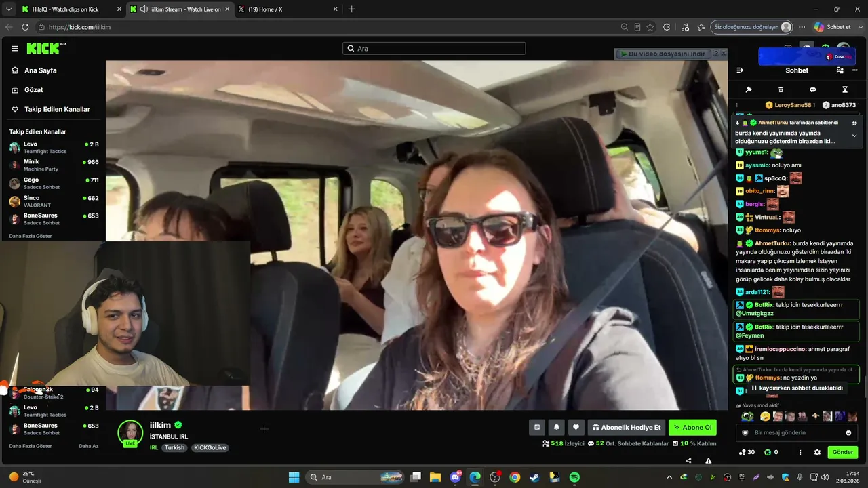Open Sinco VALORANT channel
This screenshot has height=488, width=868.
54,201
